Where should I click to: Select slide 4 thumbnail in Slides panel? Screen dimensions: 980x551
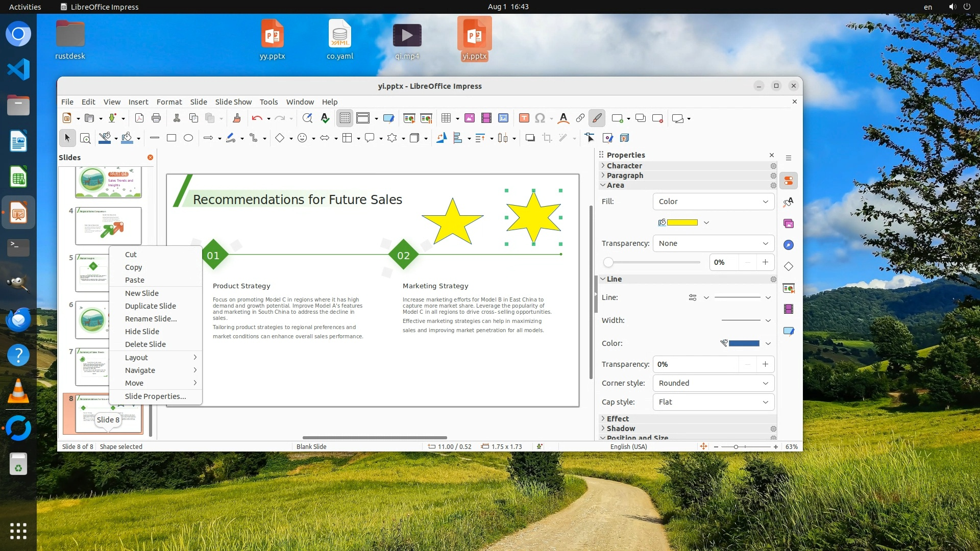[108, 226]
